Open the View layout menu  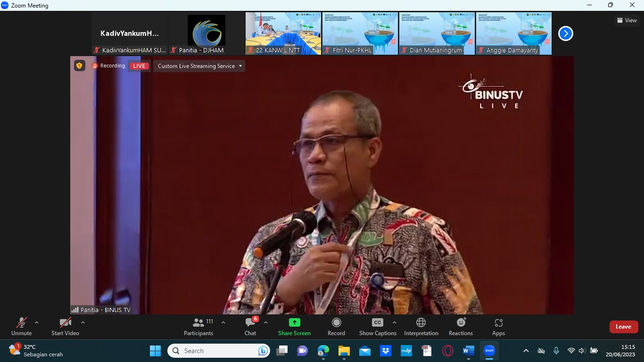(x=627, y=20)
